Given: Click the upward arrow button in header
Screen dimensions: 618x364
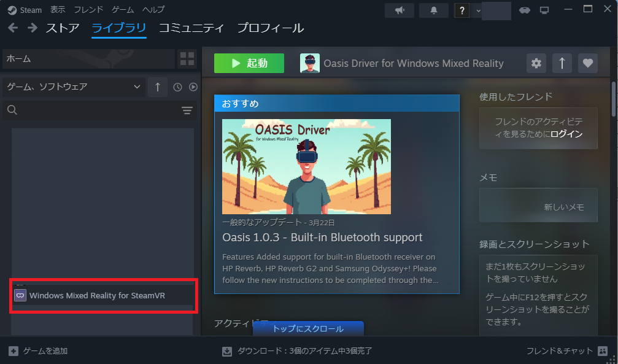Looking at the screenshot, I should point(562,63).
